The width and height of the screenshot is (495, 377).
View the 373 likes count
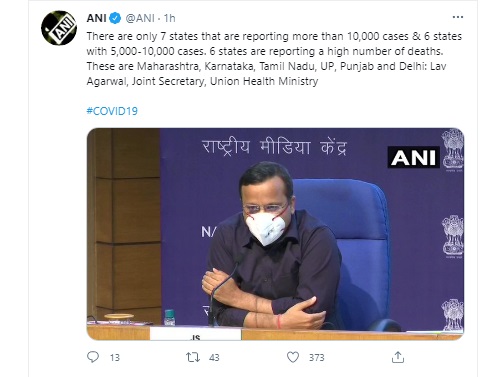click(x=316, y=358)
